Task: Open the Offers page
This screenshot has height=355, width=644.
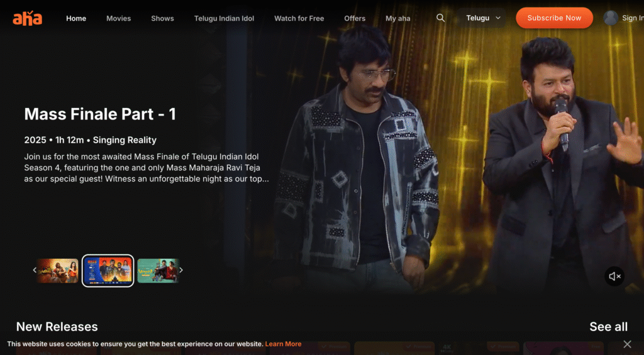Action: coord(355,18)
